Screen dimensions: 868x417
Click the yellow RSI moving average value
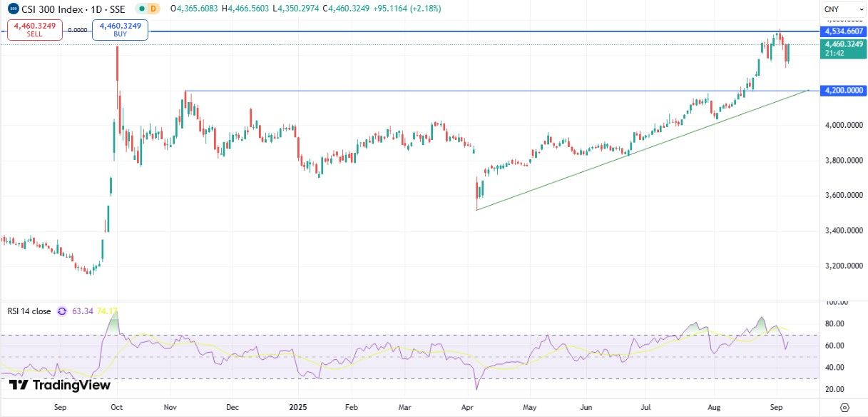point(107,311)
